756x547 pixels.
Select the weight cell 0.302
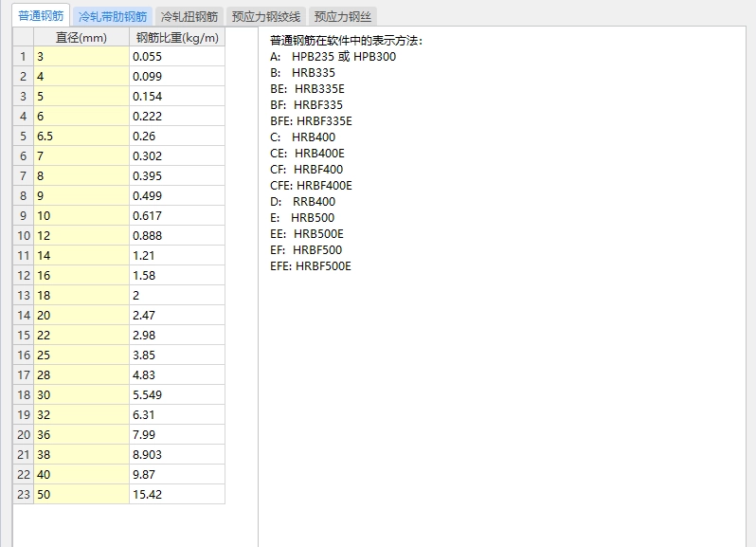pyautogui.click(x=177, y=155)
